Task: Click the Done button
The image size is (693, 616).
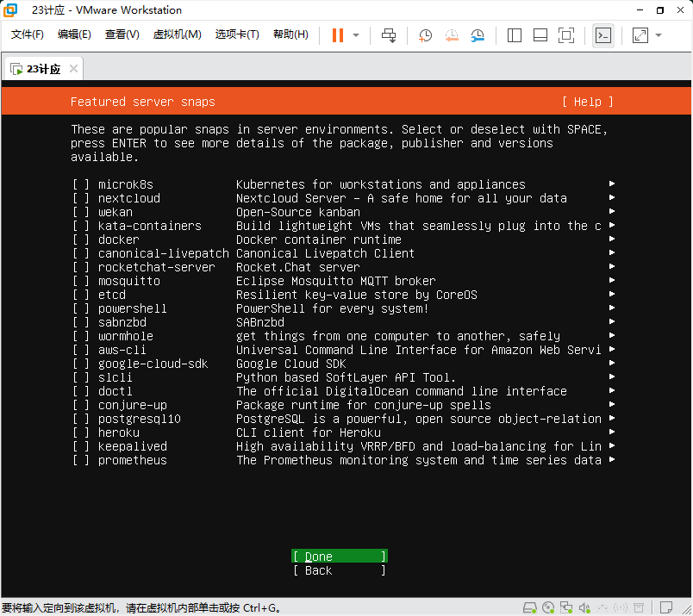Action: pos(340,557)
